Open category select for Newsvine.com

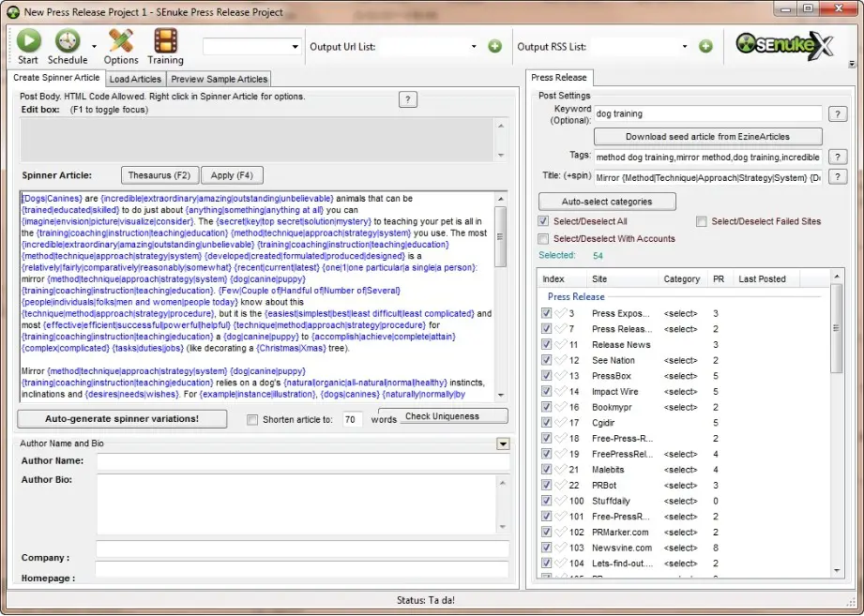680,548
